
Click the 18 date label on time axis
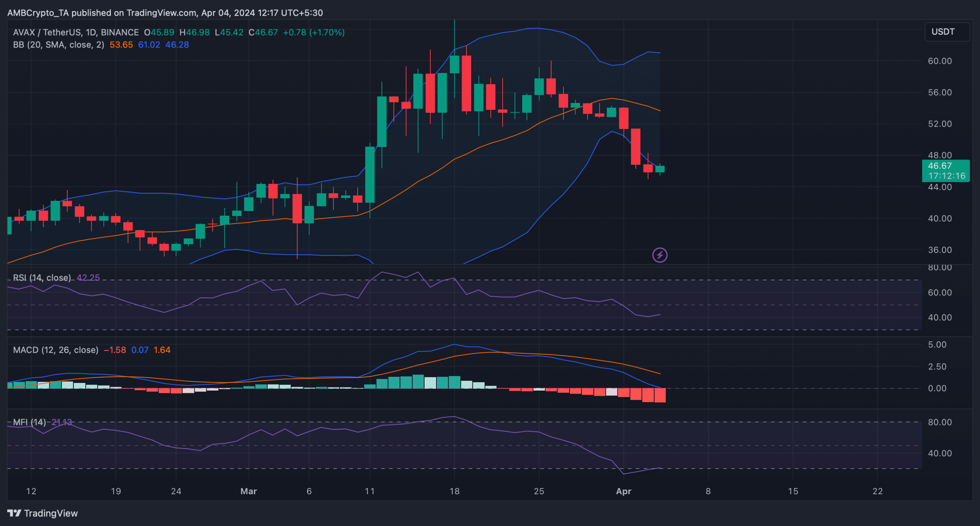pyautogui.click(x=454, y=491)
